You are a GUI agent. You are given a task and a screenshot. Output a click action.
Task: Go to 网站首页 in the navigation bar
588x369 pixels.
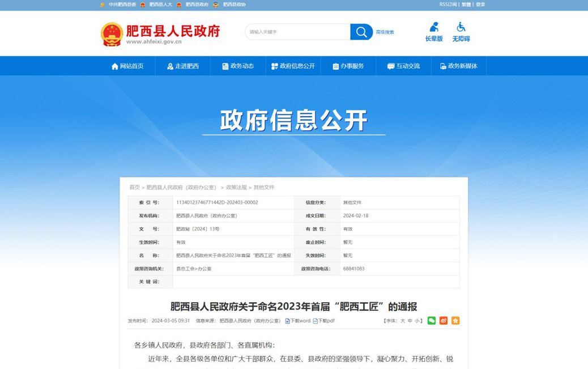(127, 66)
